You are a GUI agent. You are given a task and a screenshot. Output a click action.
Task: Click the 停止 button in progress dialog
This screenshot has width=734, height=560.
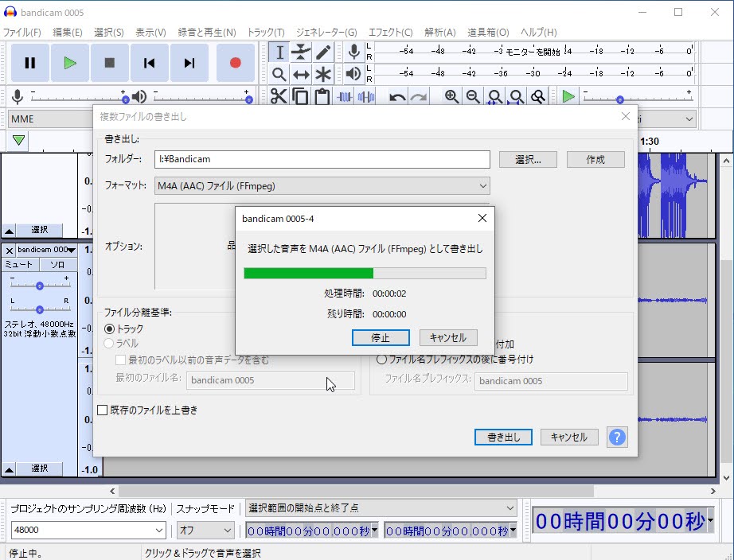click(x=381, y=337)
